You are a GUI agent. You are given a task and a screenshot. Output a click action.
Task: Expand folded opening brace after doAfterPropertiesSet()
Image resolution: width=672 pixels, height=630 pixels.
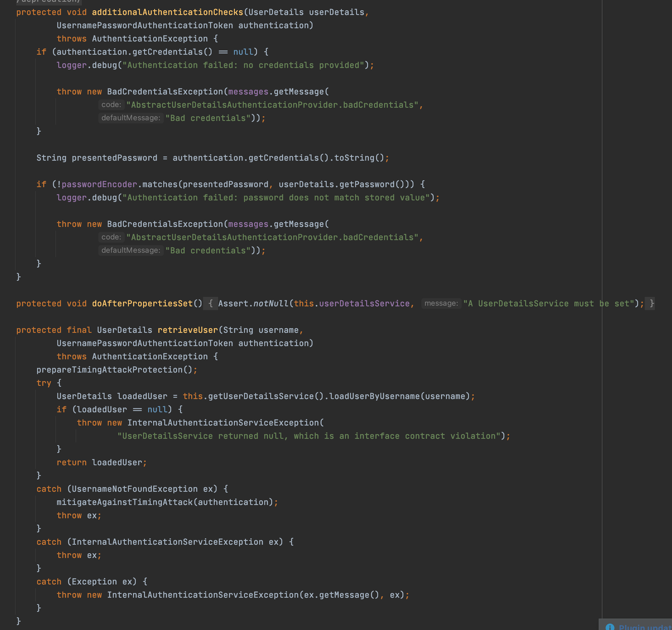tap(210, 303)
